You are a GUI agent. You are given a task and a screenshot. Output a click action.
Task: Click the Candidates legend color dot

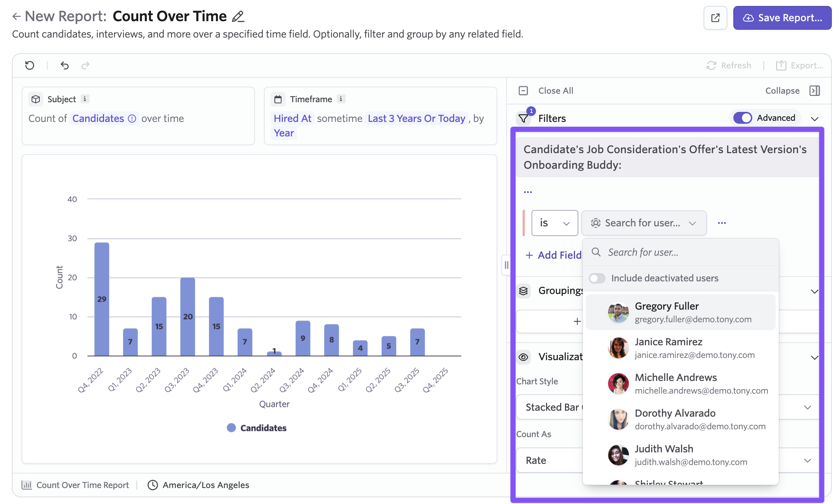(x=231, y=428)
